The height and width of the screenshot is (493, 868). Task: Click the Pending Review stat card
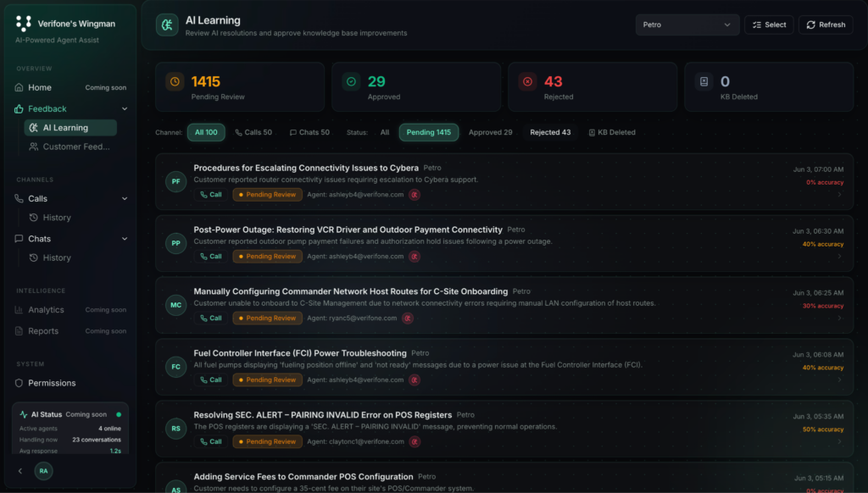tap(240, 87)
